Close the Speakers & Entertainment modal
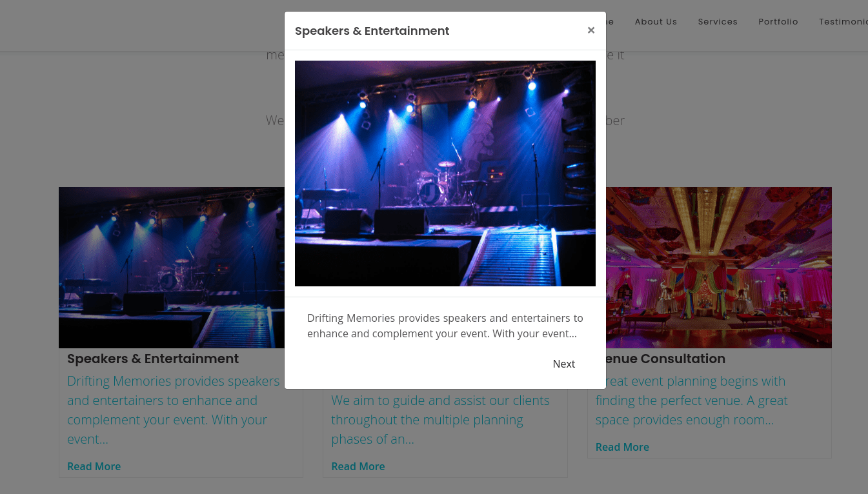Viewport: 868px width, 494px height. pyautogui.click(x=590, y=30)
